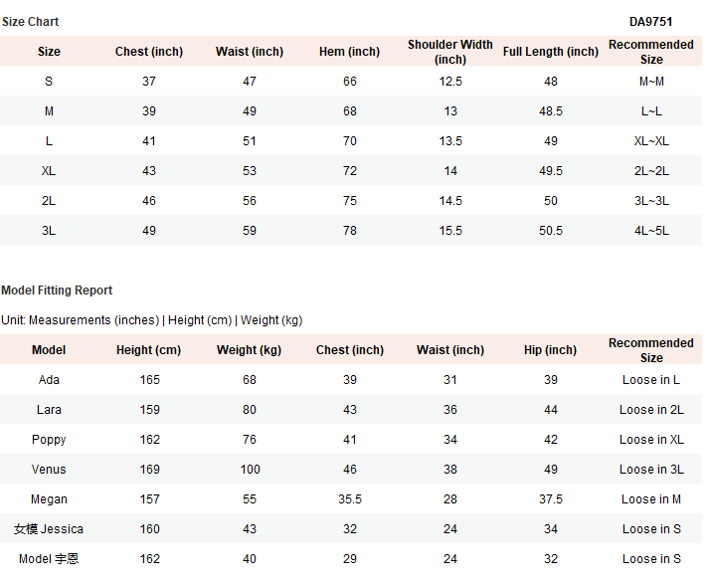Select model name Ada
This screenshot has width=709, height=588.
(x=49, y=380)
